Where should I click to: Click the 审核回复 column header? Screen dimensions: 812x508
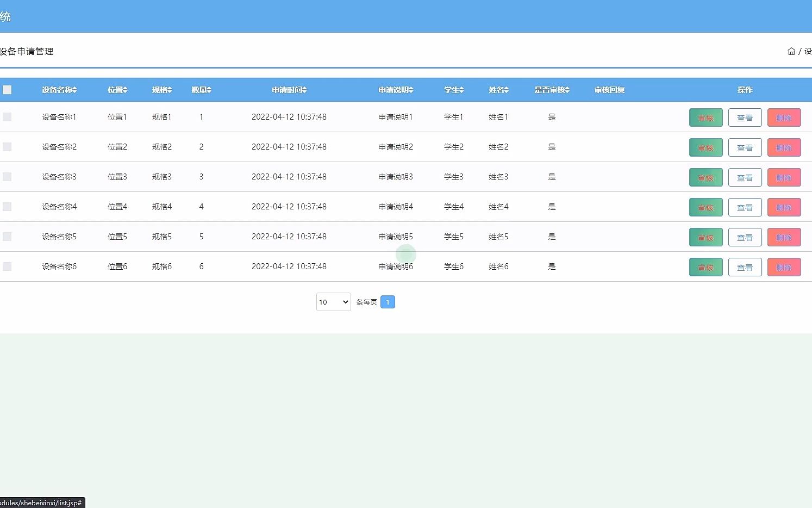[x=609, y=90]
